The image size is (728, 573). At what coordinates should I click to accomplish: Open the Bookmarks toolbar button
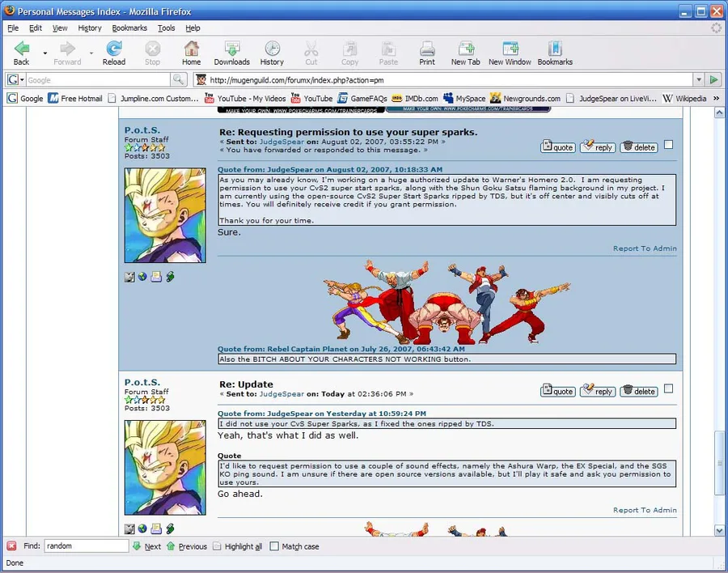555,53
